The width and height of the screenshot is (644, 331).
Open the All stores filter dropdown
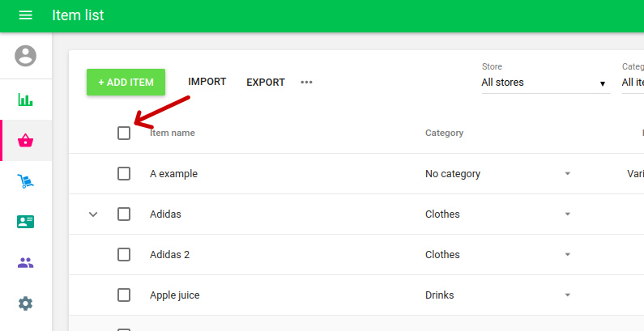[x=545, y=83]
